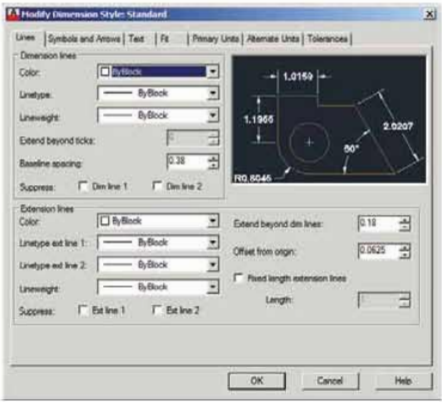Click the dimension lines ByBlock color swatch
Screen dimensions: 442x402
pyautogui.click(x=105, y=72)
